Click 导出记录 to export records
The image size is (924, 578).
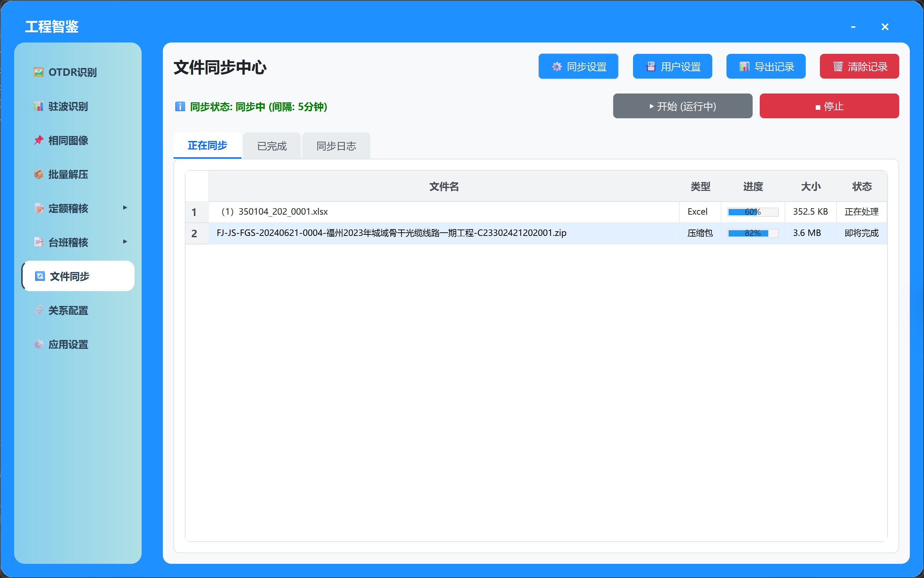766,67
